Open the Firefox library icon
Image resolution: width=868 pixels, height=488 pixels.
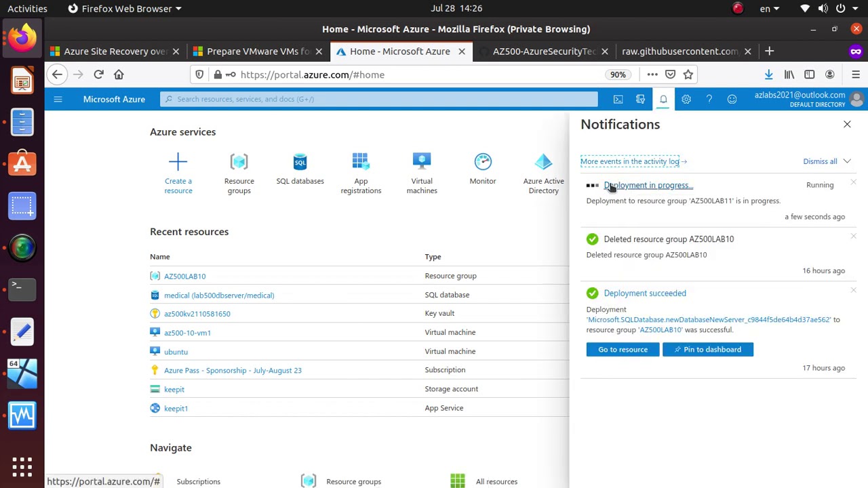[789, 75]
